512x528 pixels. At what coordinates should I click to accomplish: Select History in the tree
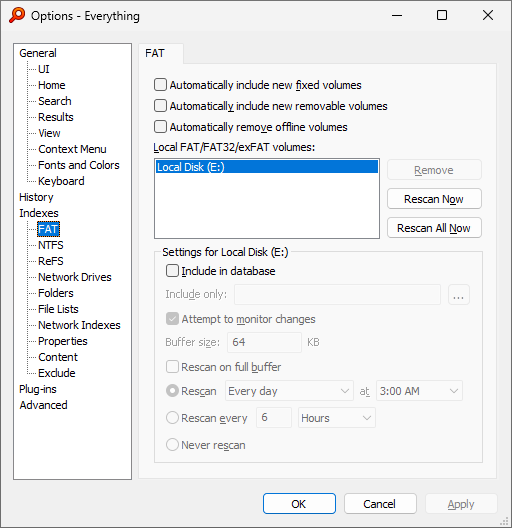coord(36,197)
